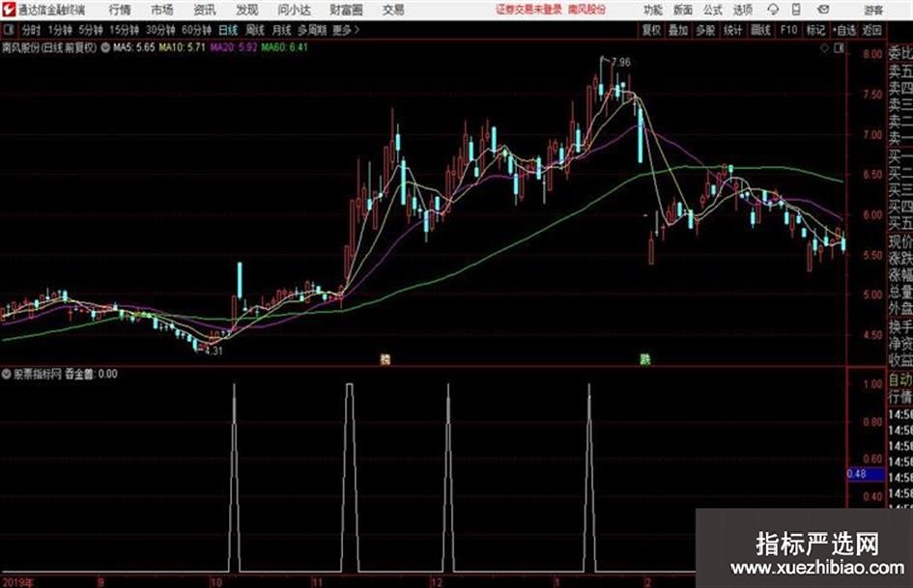Switch to the 分时 period tab
Image resolution: width=913 pixels, height=588 pixels.
tap(32, 30)
